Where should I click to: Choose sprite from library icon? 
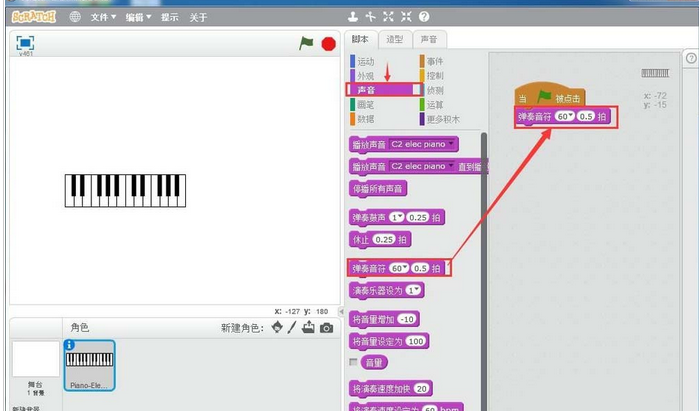click(276, 328)
